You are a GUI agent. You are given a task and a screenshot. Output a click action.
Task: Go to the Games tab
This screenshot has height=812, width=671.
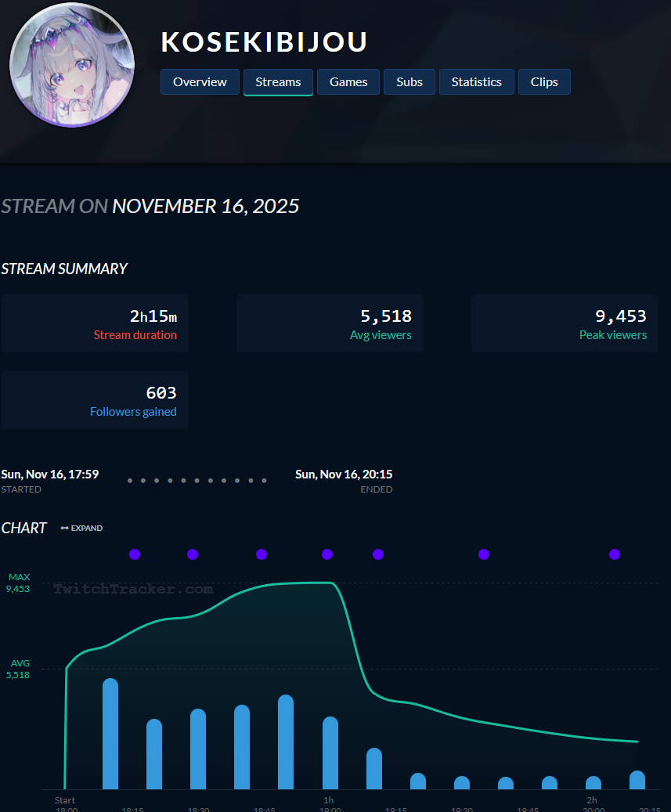click(x=348, y=81)
